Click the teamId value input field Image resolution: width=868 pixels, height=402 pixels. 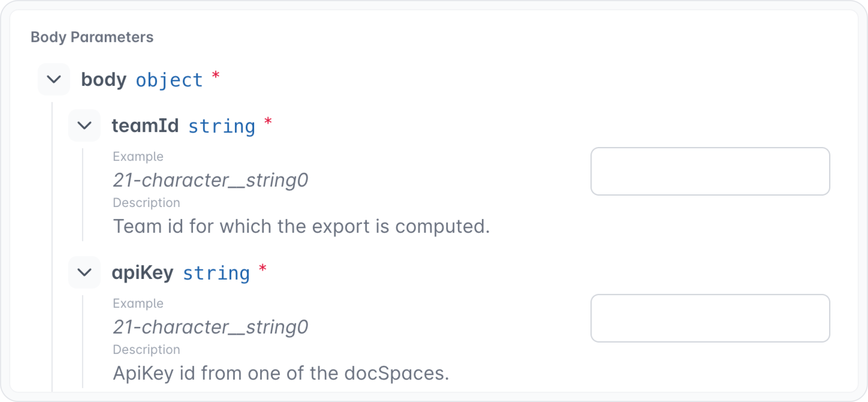pos(710,171)
